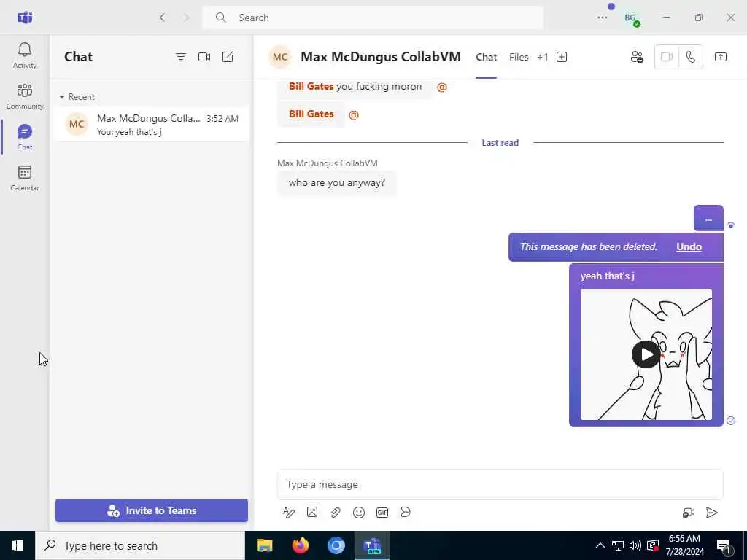Go back using the back arrow

point(162,17)
